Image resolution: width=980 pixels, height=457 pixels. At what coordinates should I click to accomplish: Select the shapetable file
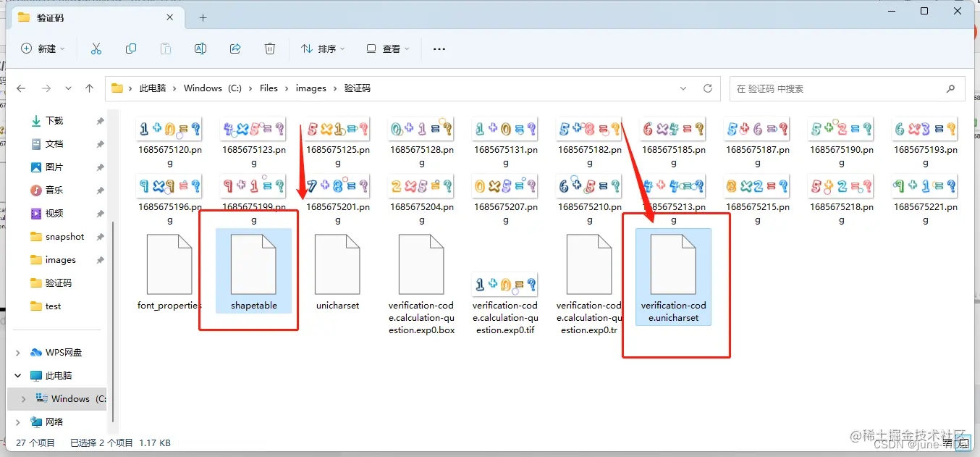(253, 271)
